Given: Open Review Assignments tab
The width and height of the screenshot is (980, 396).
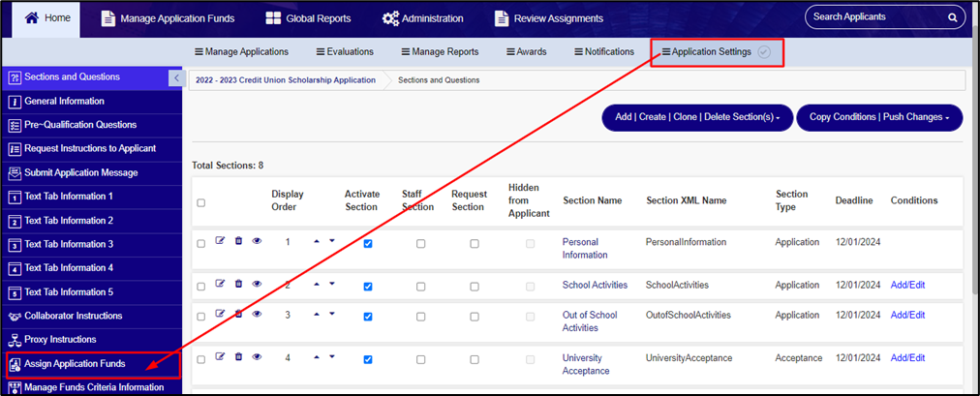Looking at the screenshot, I should pyautogui.click(x=549, y=18).
